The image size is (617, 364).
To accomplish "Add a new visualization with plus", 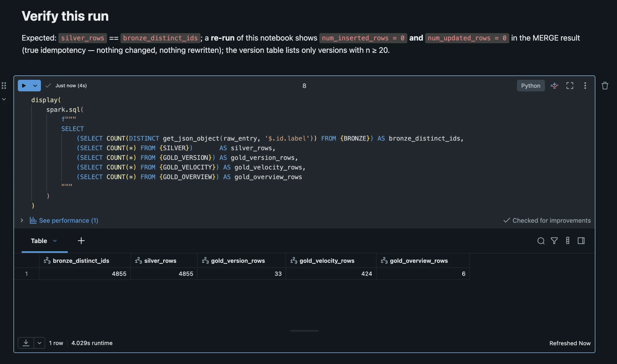I will (81, 241).
